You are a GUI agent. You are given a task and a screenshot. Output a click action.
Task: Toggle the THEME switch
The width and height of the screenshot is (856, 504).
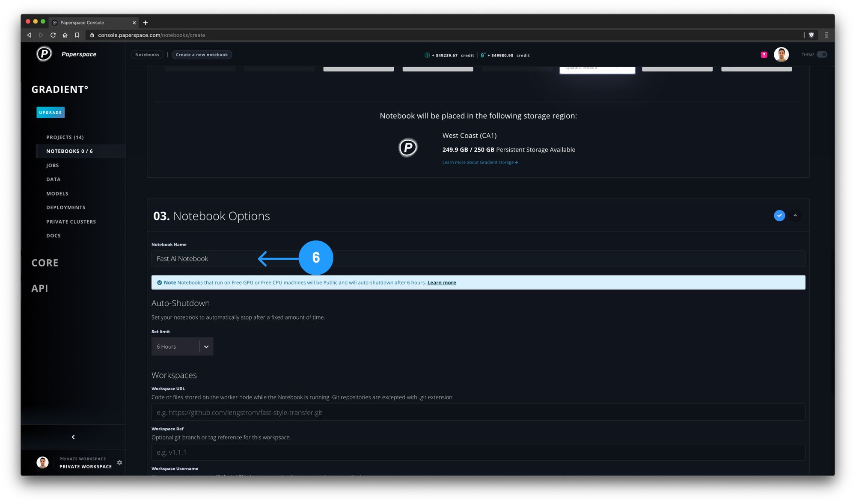click(822, 55)
